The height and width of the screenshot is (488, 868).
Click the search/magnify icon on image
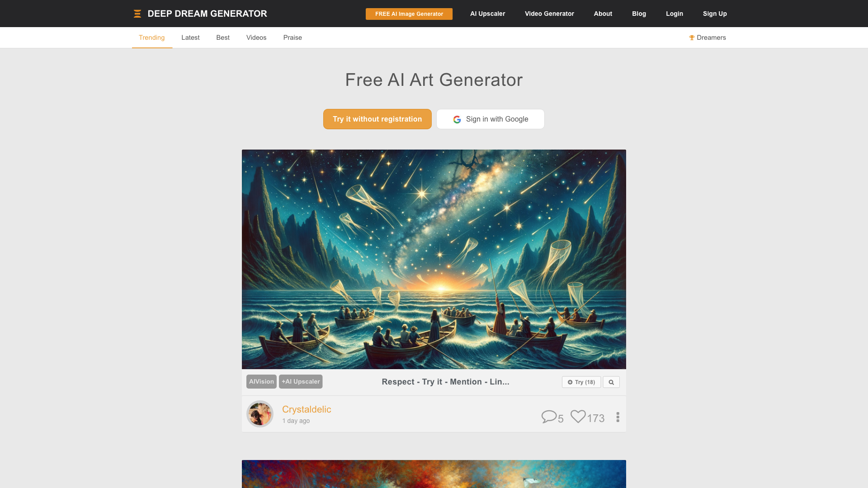point(611,382)
